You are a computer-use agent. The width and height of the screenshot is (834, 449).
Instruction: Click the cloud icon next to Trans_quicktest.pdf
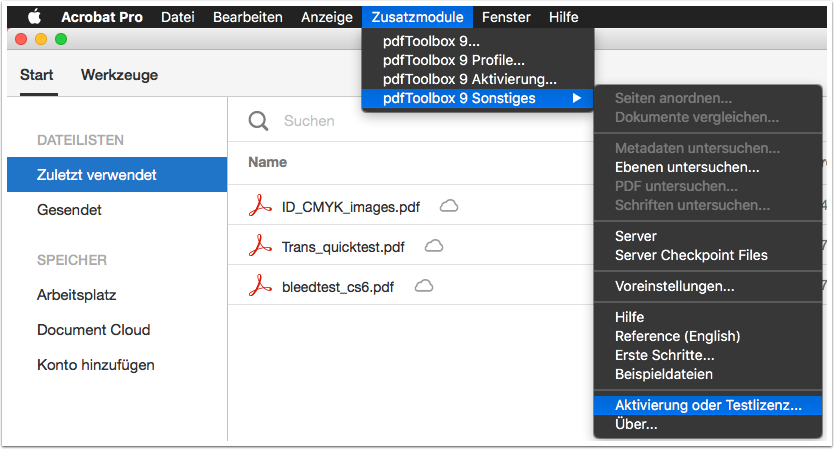pyautogui.click(x=434, y=246)
